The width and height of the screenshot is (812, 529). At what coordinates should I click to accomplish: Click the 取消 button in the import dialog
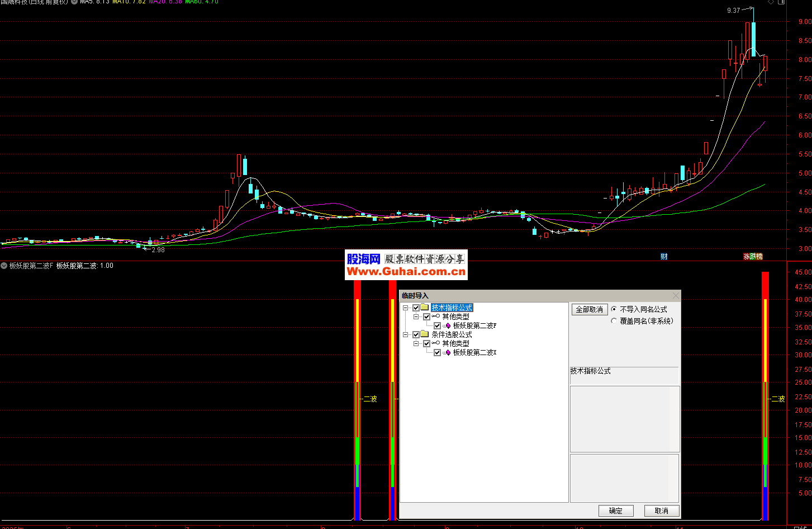(662, 511)
